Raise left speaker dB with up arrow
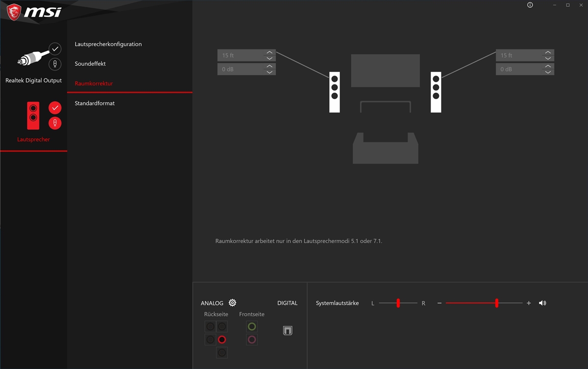This screenshot has width=588, height=369. 269,66
